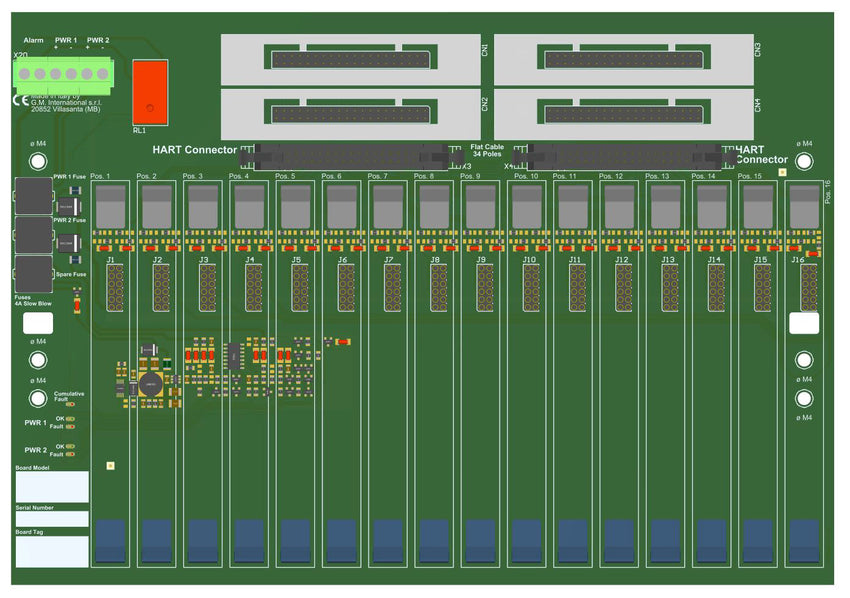This screenshot has height=598, width=850.
Task: Click the left HART Connector text label
Action: [x=195, y=150]
